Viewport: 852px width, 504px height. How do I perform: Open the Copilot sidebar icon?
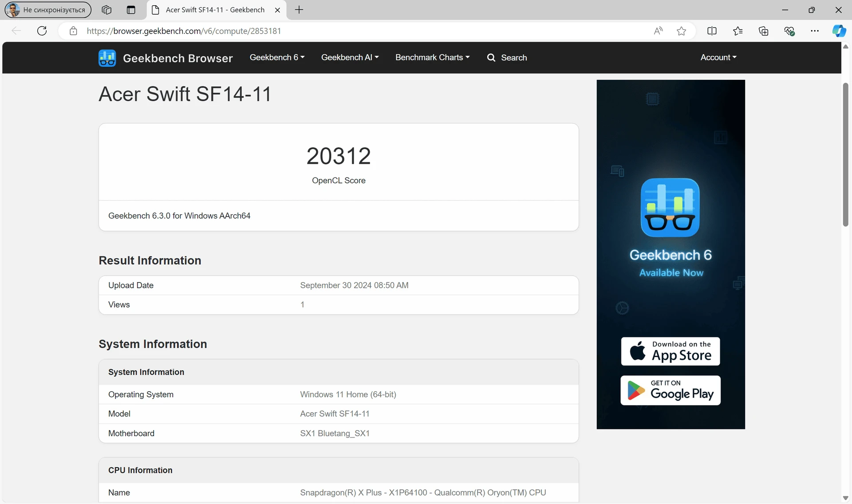coord(839,31)
